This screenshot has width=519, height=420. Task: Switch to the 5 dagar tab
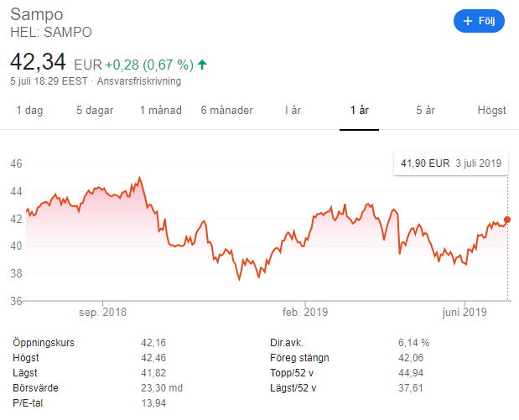click(95, 110)
